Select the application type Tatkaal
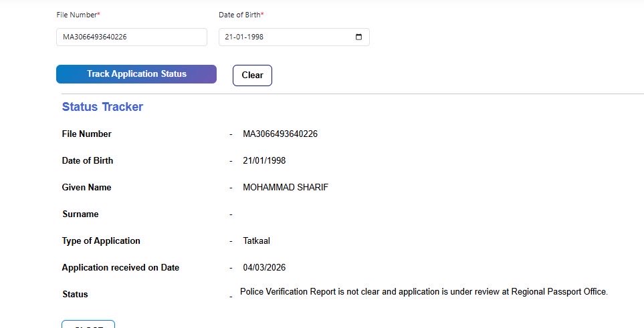Image resolution: width=644 pixels, height=328 pixels. pos(256,240)
